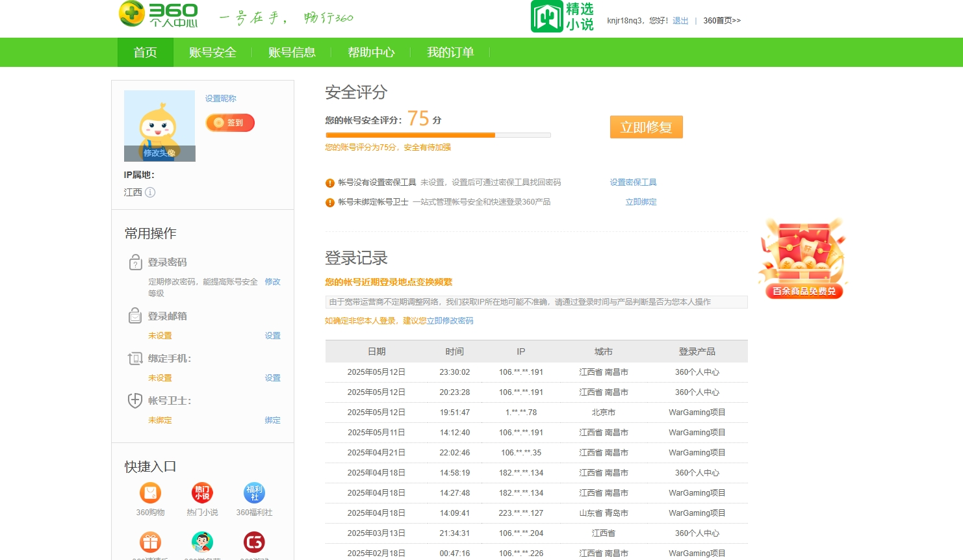Open the 帮助中心 menu item
The image size is (963, 560).
(371, 52)
